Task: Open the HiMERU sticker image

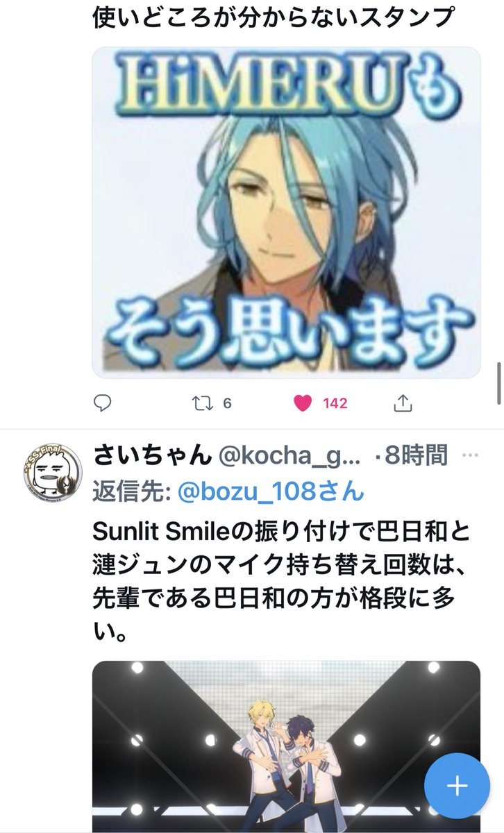Action: (x=286, y=212)
